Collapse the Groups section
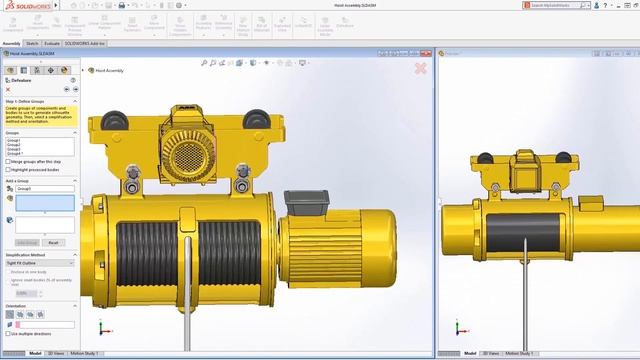This screenshot has height=360, width=640. tap(75, 133)
